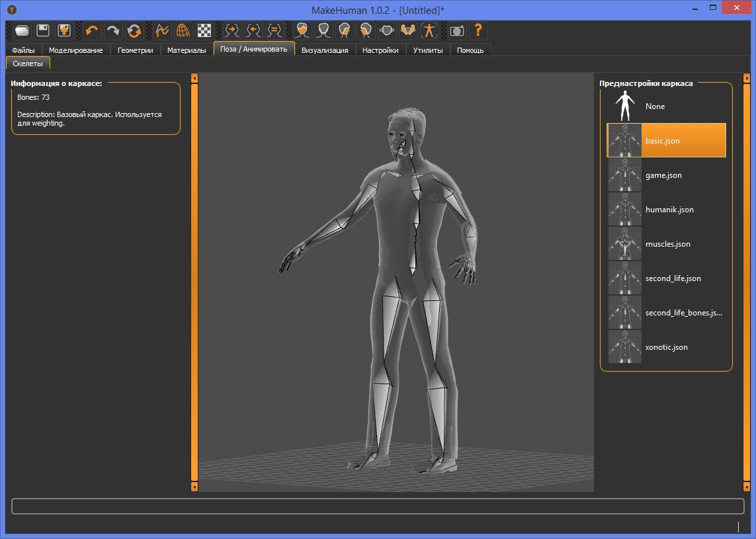Click the bottom status input field
This screenshot has width=756, height=539.
coord(378,506)
